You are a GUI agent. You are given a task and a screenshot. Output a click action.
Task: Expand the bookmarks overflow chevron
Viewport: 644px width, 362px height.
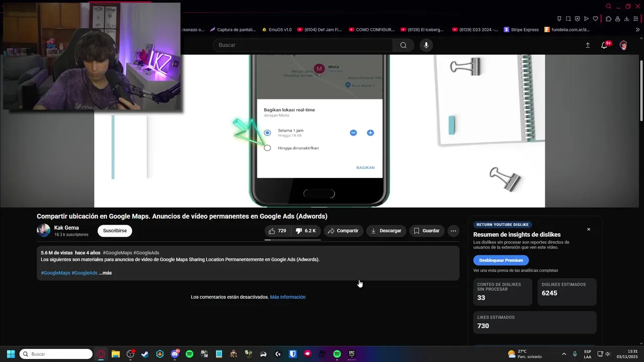(x=637, y=30)
